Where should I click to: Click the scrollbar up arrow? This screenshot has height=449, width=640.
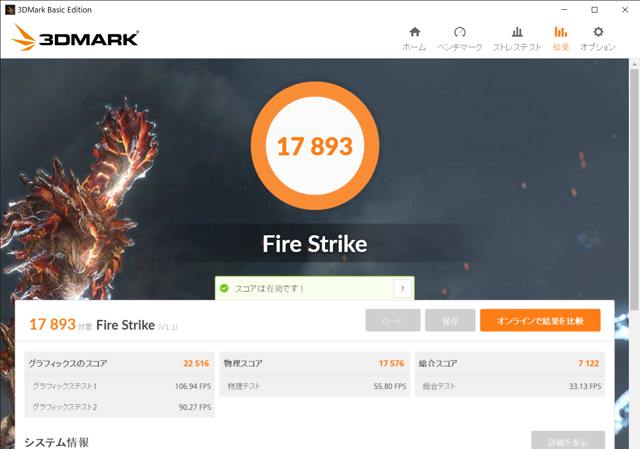(x=634, y=64)
